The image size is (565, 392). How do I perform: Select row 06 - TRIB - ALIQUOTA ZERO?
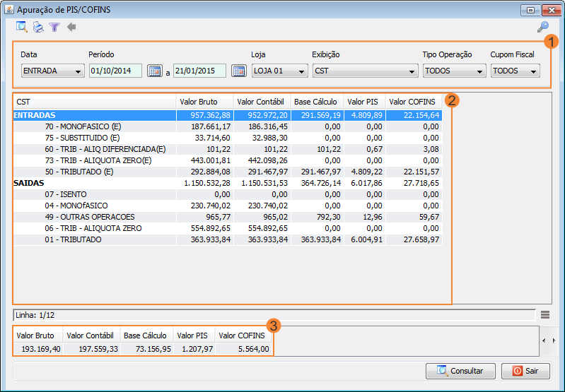[x=228, y=228]
